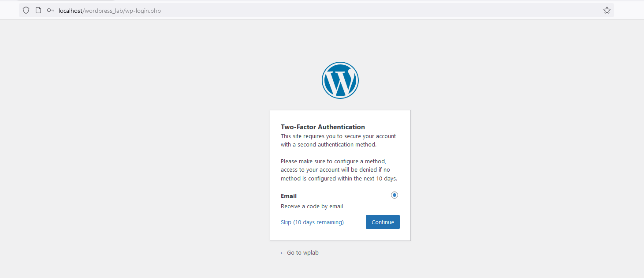Select the Email authentication radio button
Viewport: 644px width, 278px height.
(395, 195)
